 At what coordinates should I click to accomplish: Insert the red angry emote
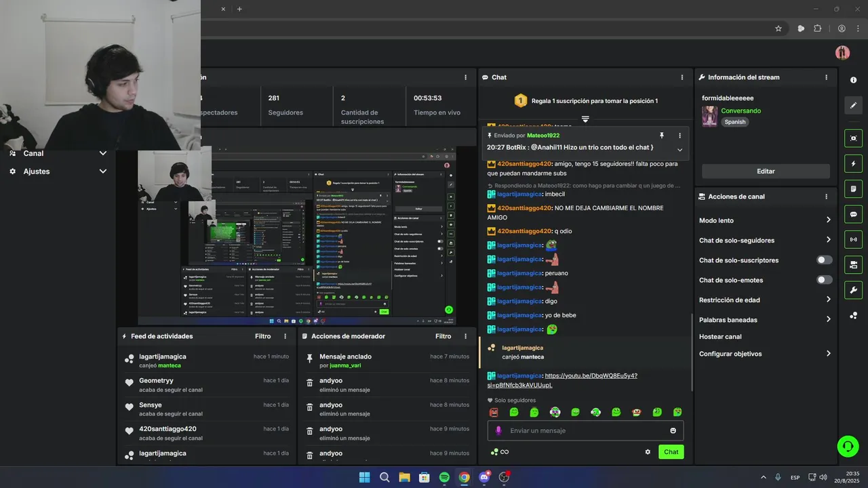coord(494,412)
